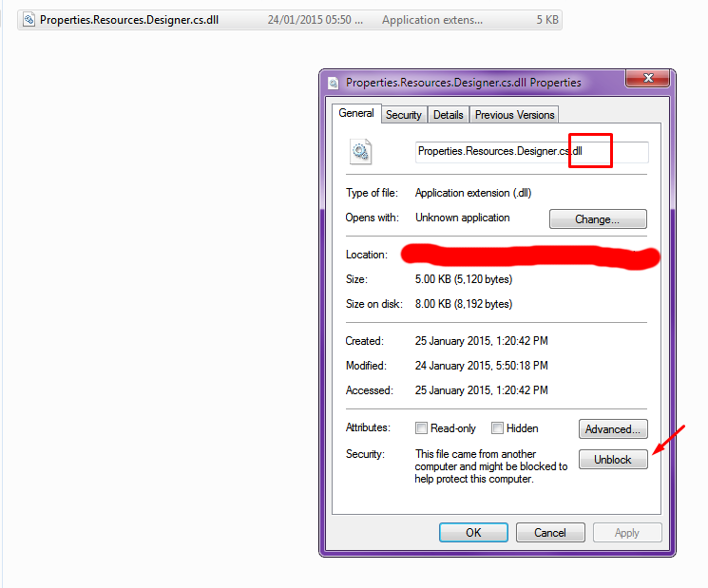Click the Modified date '24 January 2015, 5:50:18 PM'
This screenshot has width=708, height=588.
click(x=481, y=366)
